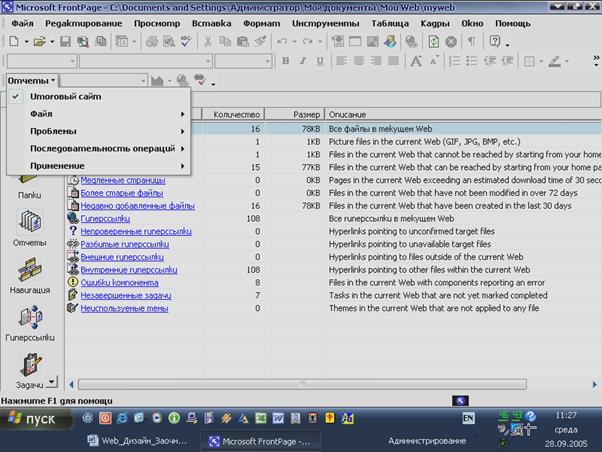Switch to Гиперссылки view in sidebar
Viewport: 602px width, 452px height.
(x=30, y=323)
